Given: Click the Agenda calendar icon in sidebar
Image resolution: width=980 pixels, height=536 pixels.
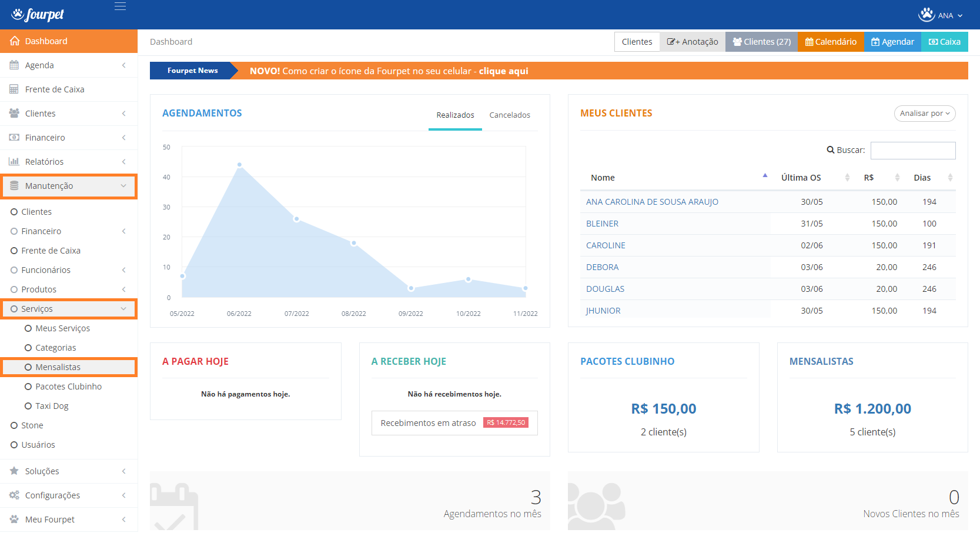Looking at the screenshot, I should tap(14, 65).
